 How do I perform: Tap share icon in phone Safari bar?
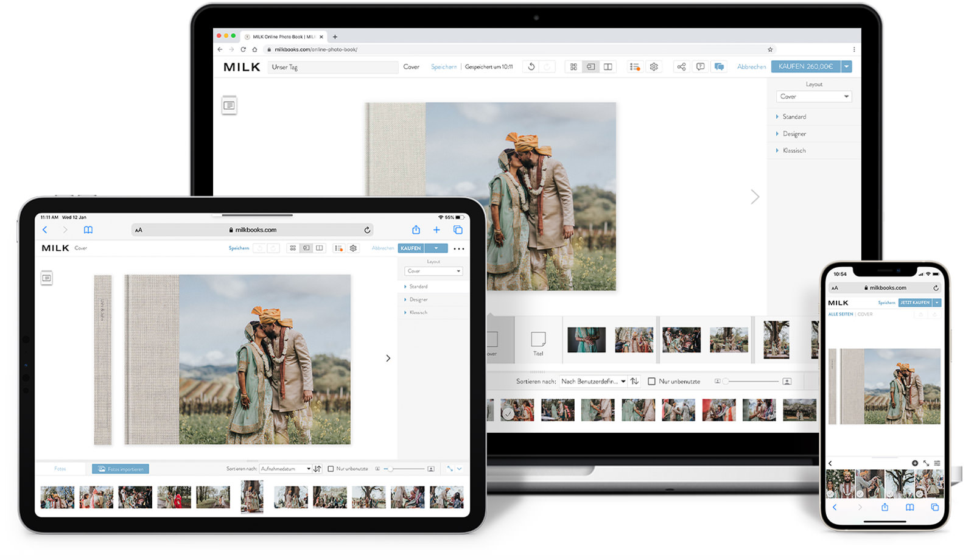point(885,507)
